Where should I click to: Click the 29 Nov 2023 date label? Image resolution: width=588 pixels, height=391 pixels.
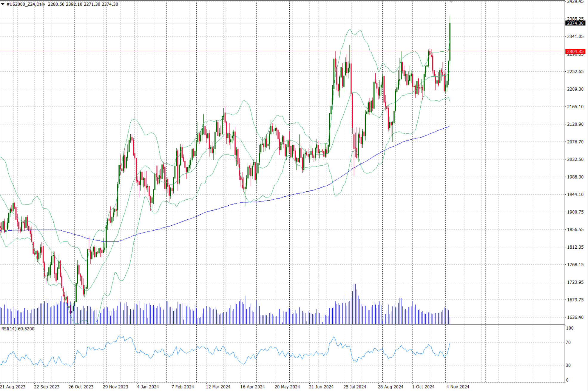[x=115, y=387]
